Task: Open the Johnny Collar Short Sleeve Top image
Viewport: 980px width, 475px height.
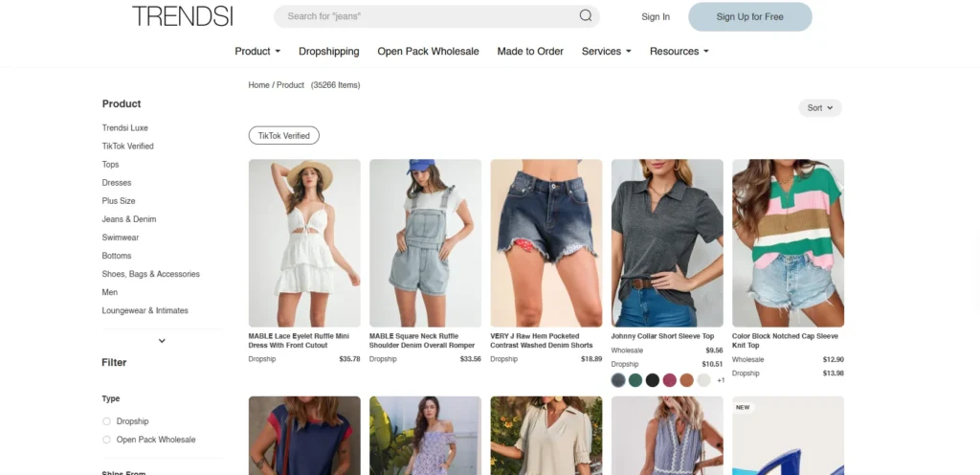Action: [x=667, y=243]
